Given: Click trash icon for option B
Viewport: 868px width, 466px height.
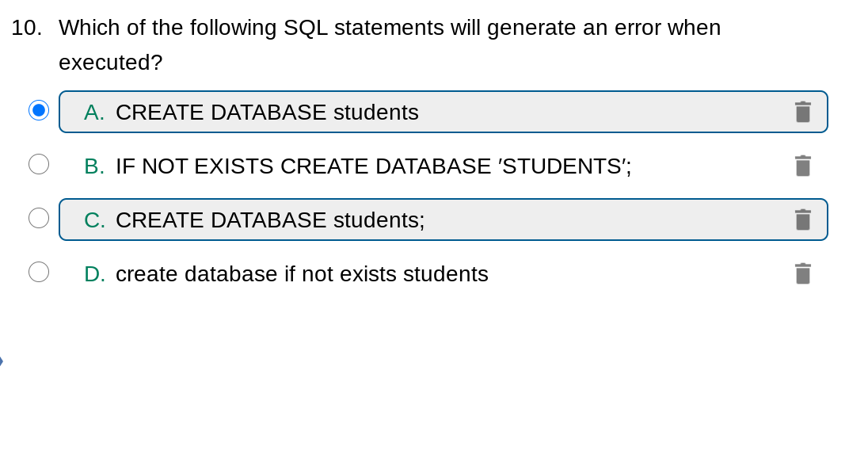Looking at the screenshot, I should [x=802, y=166].
